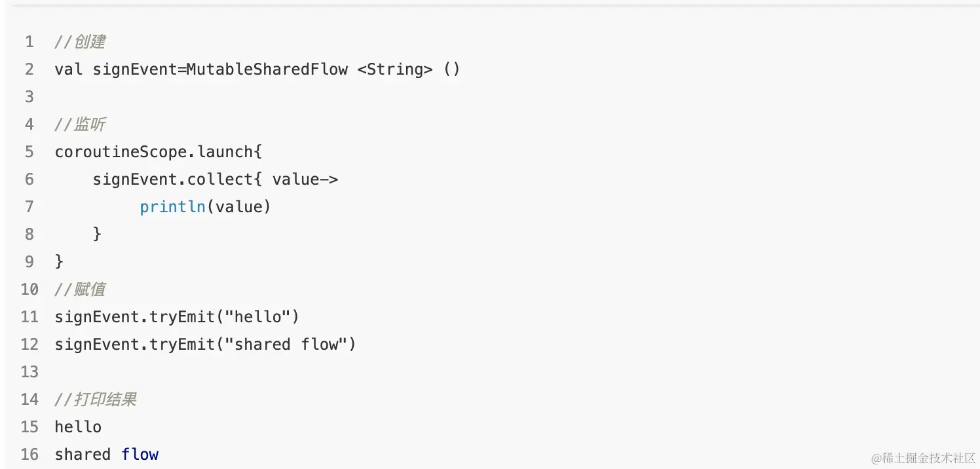The image size is (980, 469).
Task: Click the @稀土掘金技术社区 watermark
Action: tap(923, 458)
